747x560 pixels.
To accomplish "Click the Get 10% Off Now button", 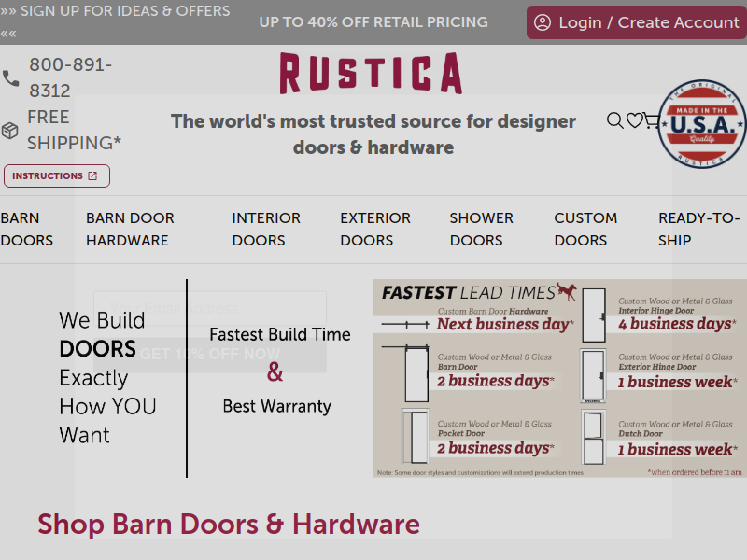I will (210, 355).
